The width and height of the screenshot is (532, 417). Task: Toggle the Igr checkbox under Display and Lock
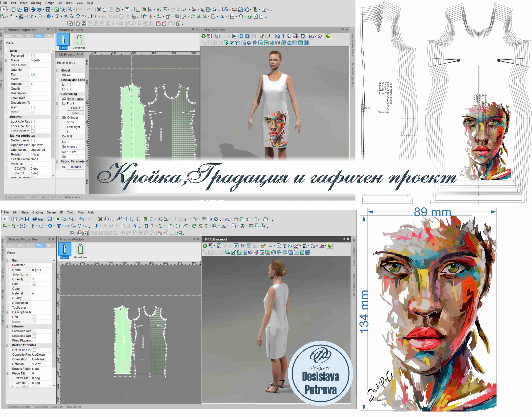[x=69, y=85]
